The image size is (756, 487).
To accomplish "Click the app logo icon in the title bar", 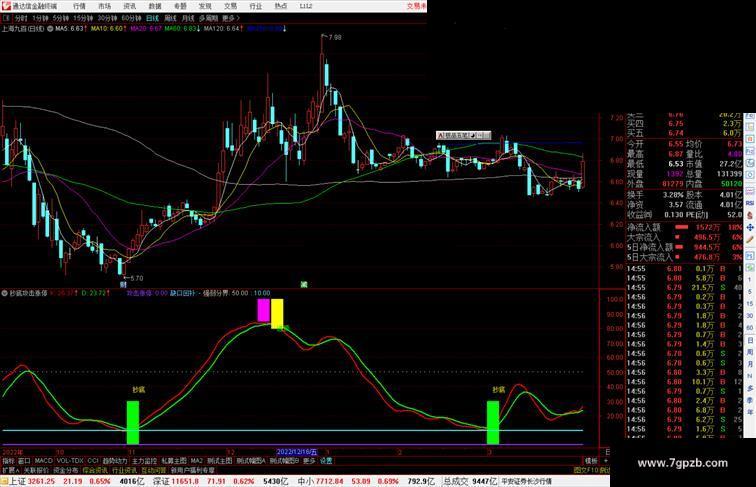I will pos(5,6).
